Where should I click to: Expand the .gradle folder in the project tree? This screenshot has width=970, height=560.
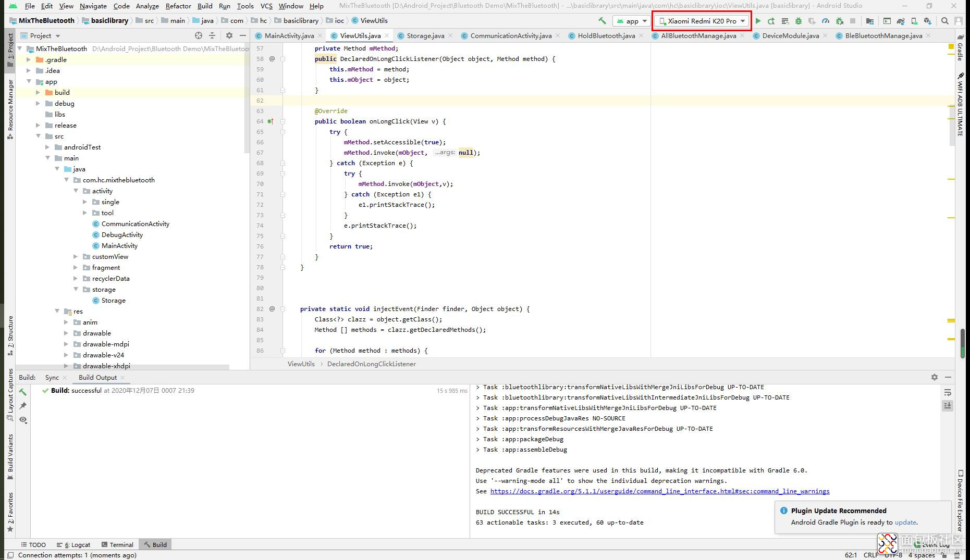coord(29,60)
